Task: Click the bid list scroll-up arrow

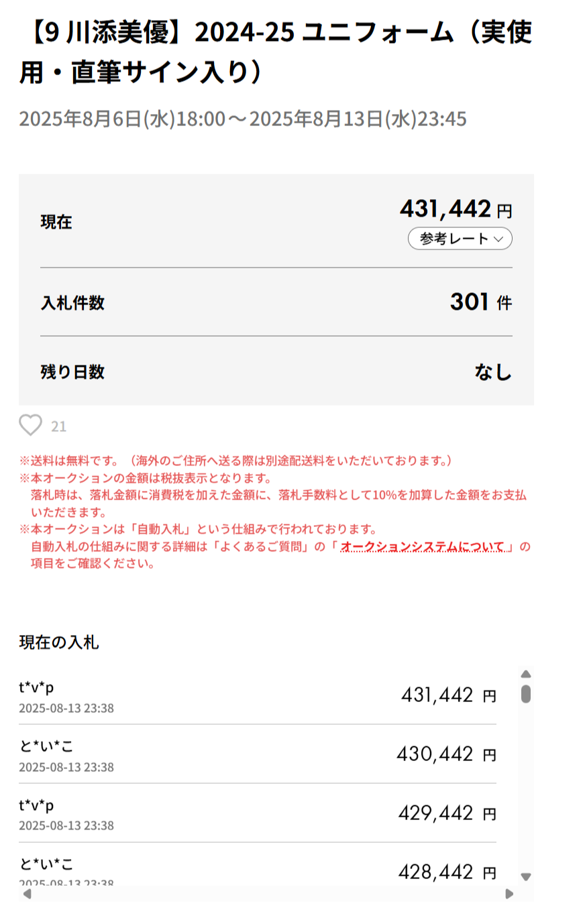Action: 526,674
